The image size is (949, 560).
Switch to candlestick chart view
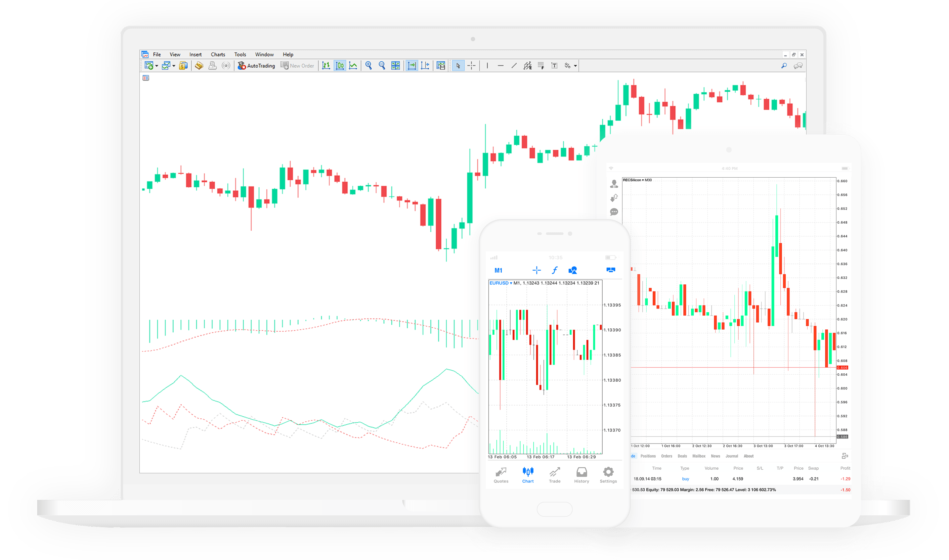(x=340, y=66)
